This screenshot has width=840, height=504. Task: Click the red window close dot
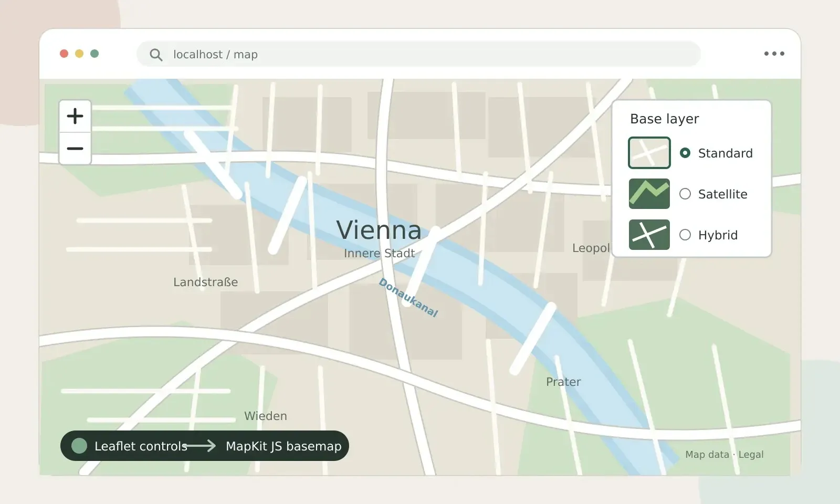64,54
